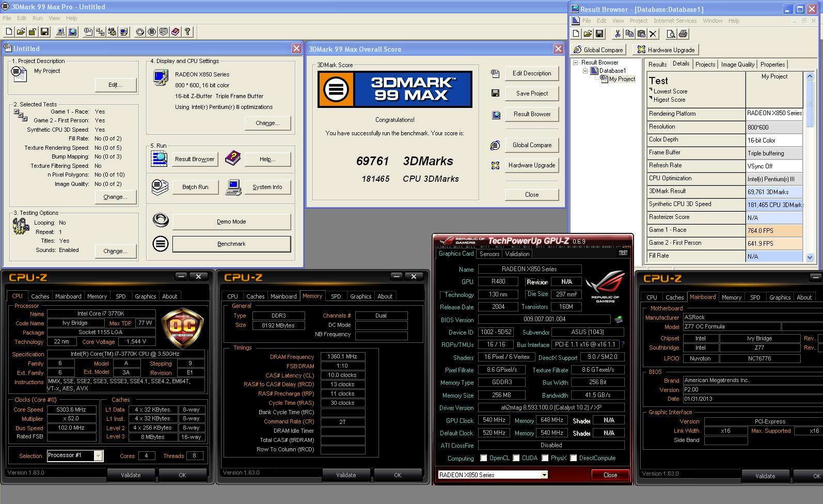Click Edit Description icon in 3DMark toolbar

coord(88,32)
